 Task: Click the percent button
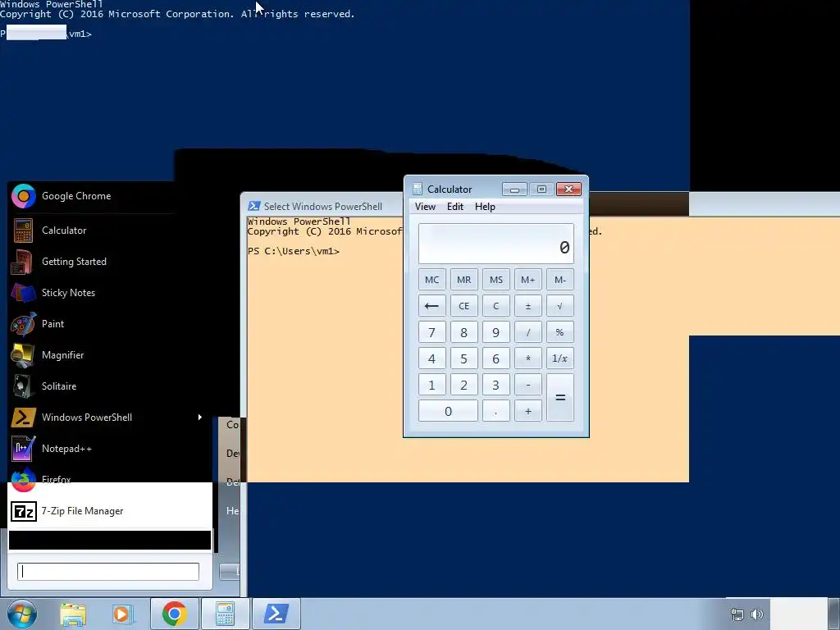click(559, 332)
